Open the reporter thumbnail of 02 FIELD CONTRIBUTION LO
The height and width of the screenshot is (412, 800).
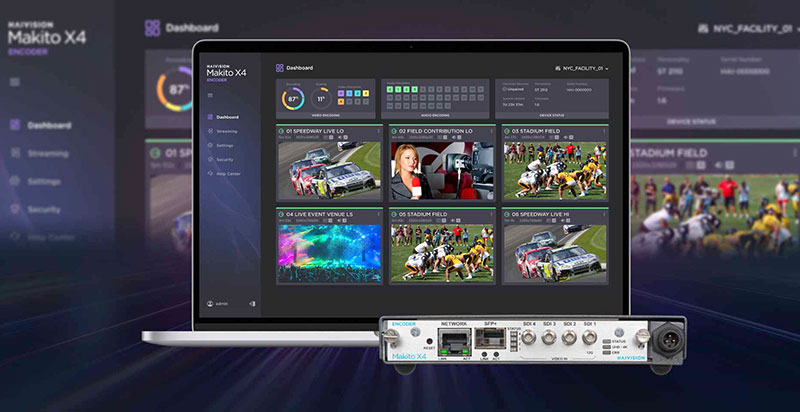point(442,170)
